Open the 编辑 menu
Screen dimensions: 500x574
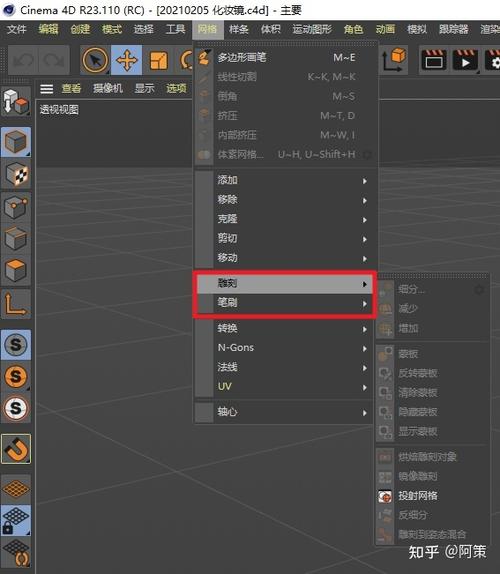[x=48, y=29]
